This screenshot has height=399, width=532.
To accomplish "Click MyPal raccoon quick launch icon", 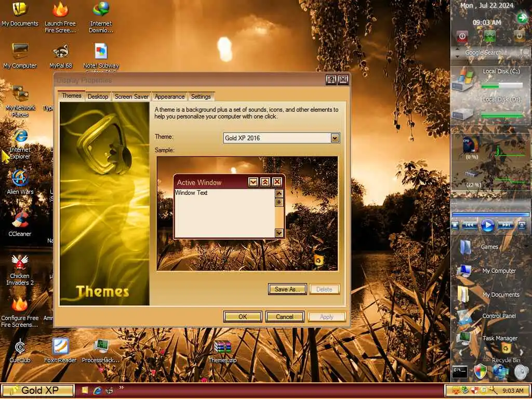I will click(109, 391).
